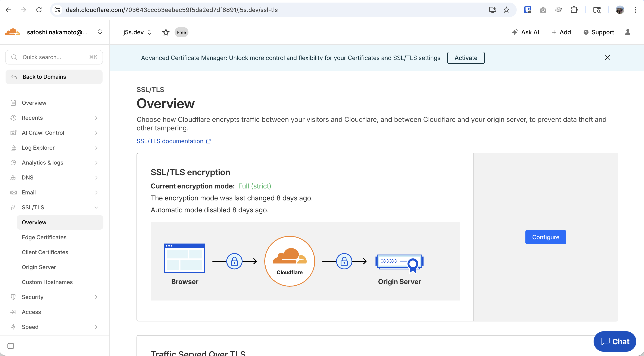
Task: Open Edge Certificates in the sidebar
Action: 44,237
